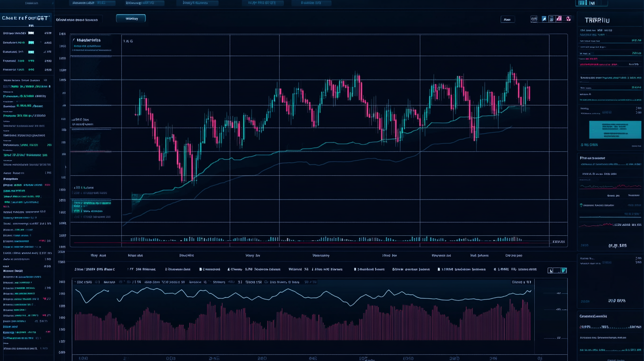644x361 pixels.
Task: Click the Alert button near the top right
Action: [507, 19]
